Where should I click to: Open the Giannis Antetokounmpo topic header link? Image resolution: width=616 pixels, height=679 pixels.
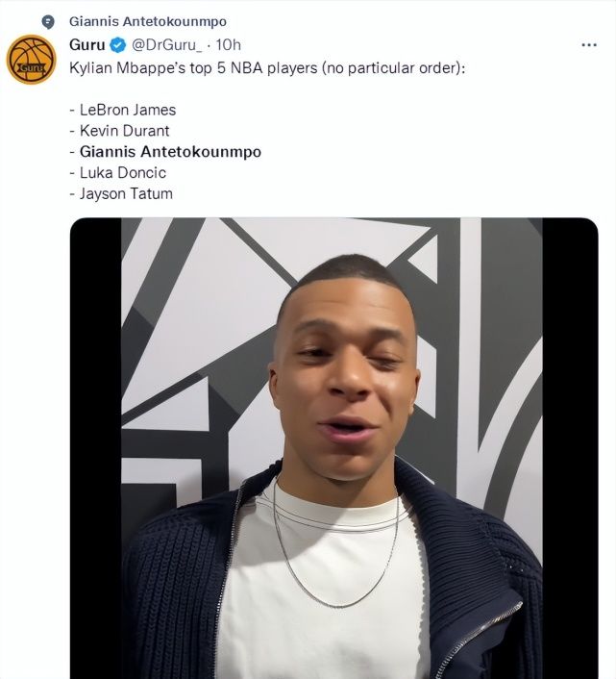(x=148, y=21)
